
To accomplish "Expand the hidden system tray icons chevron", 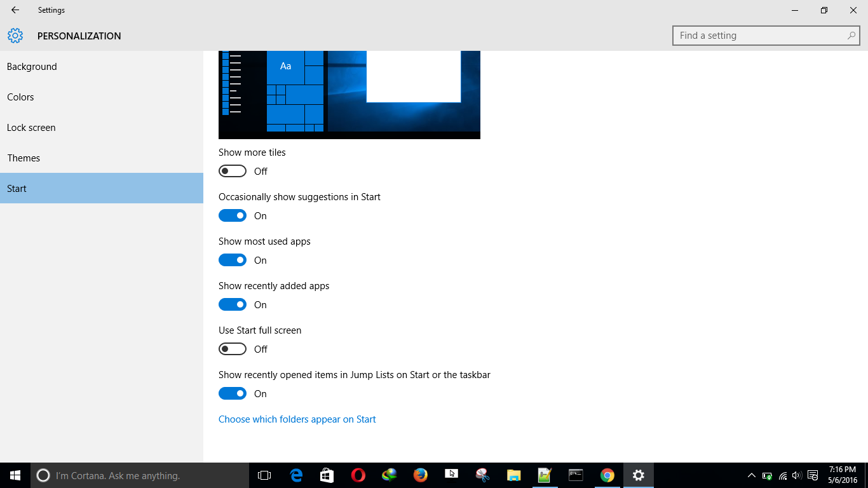I will [751, 475].
